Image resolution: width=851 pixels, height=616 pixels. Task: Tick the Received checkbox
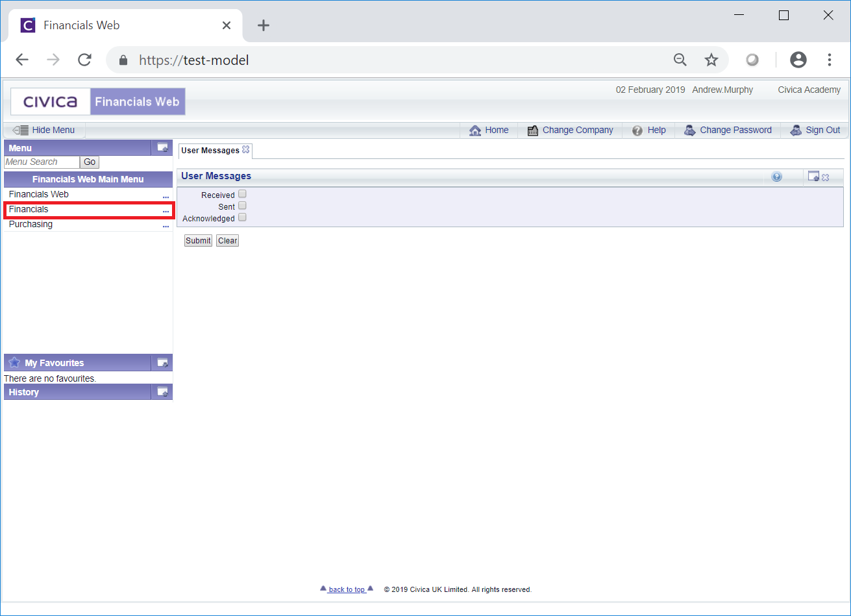[x=242, y=194]
